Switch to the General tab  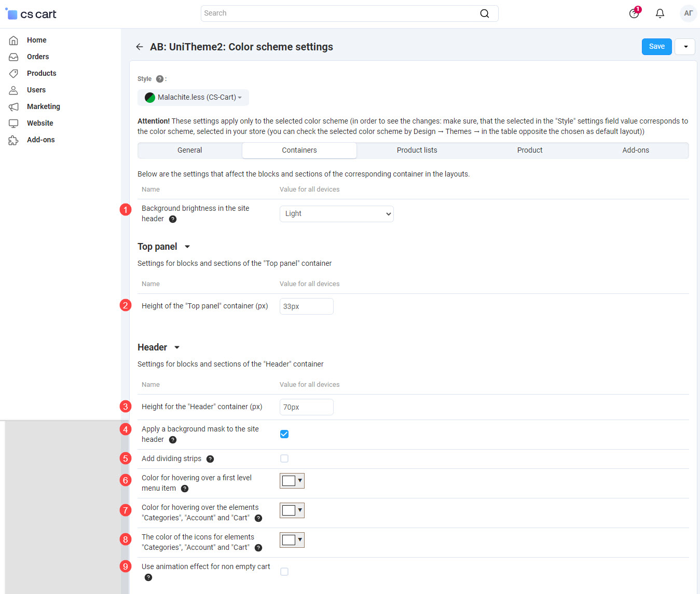tap(189, 151)
